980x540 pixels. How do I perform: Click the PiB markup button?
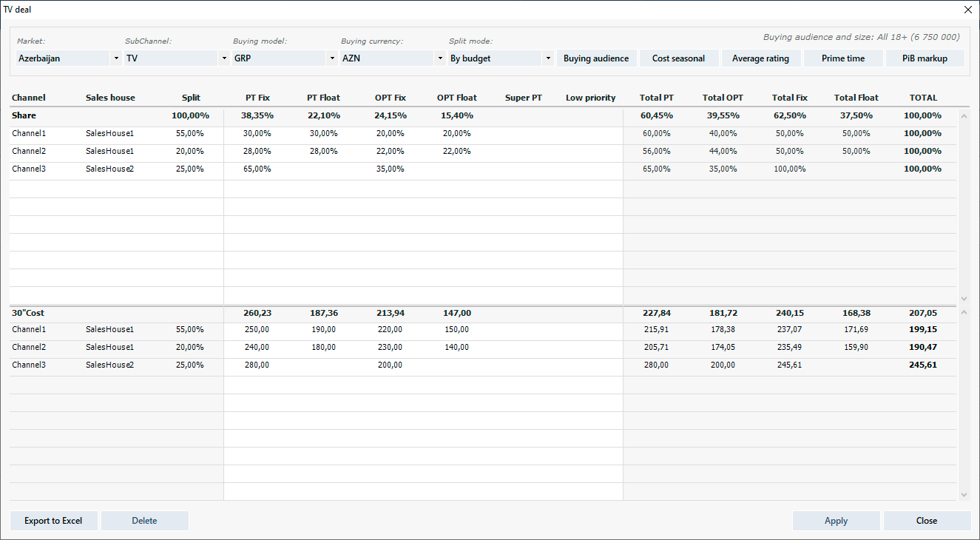click(x=925, y=58)
